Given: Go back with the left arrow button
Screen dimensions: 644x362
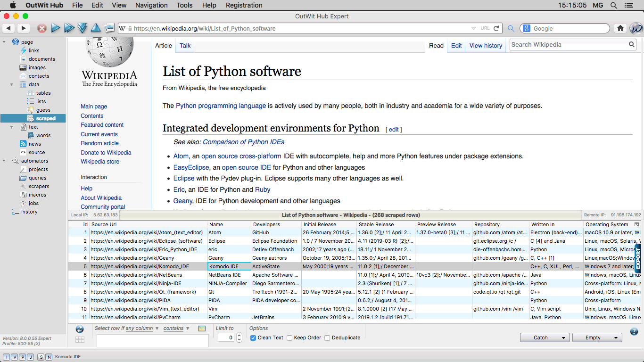Looking at the screenshot, I should [x=8, y=28].
